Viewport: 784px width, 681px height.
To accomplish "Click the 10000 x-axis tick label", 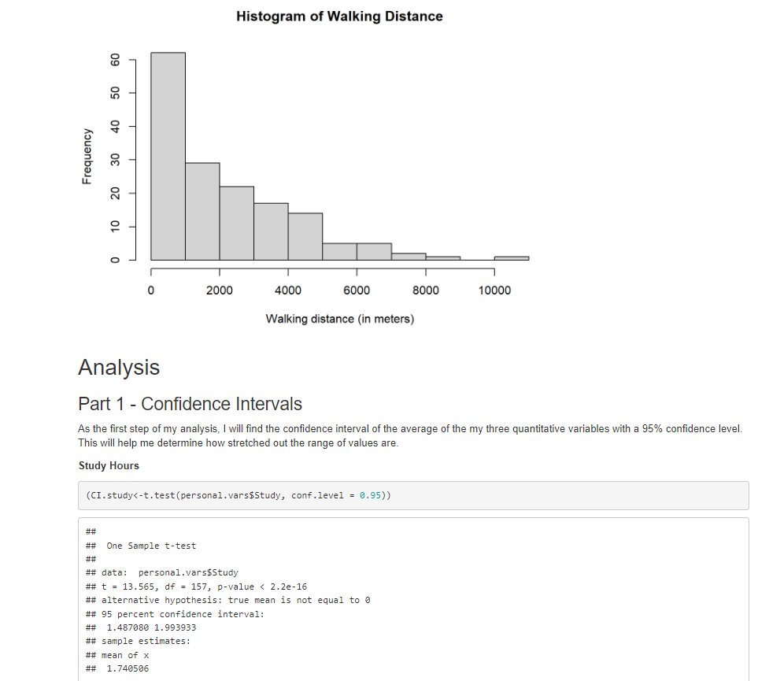I will (x=494, y=291).
